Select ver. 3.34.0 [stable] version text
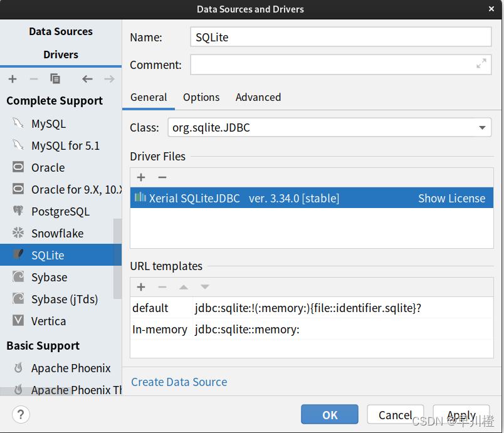 (294, 199)
